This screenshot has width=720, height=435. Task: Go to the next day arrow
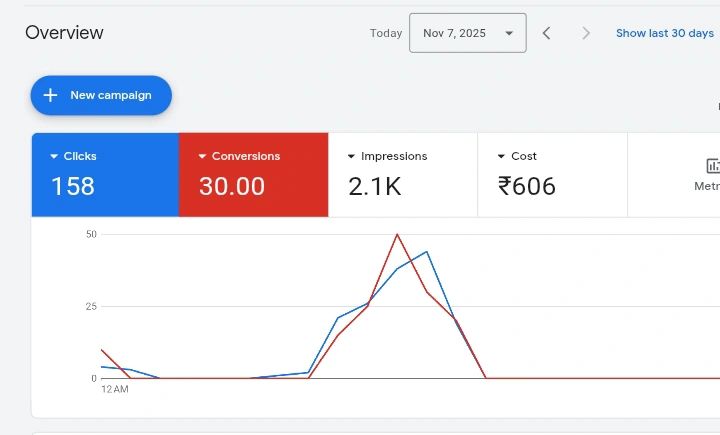tap(586, 33)
